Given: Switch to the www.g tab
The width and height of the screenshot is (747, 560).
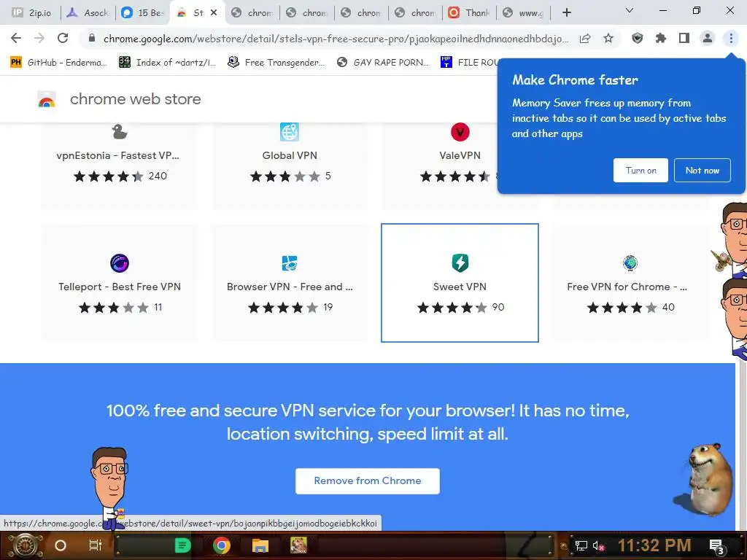Looking at the screenshot, I should [524, 13].
